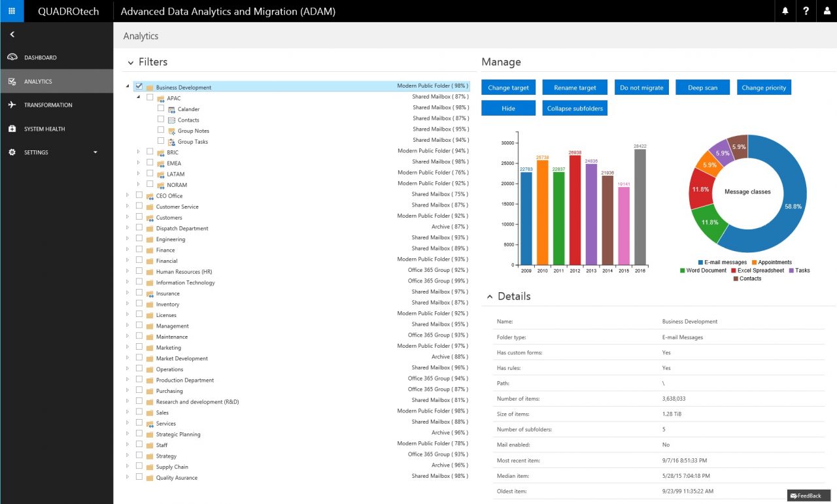Go to Dashboard menu item

click(56, 58)
